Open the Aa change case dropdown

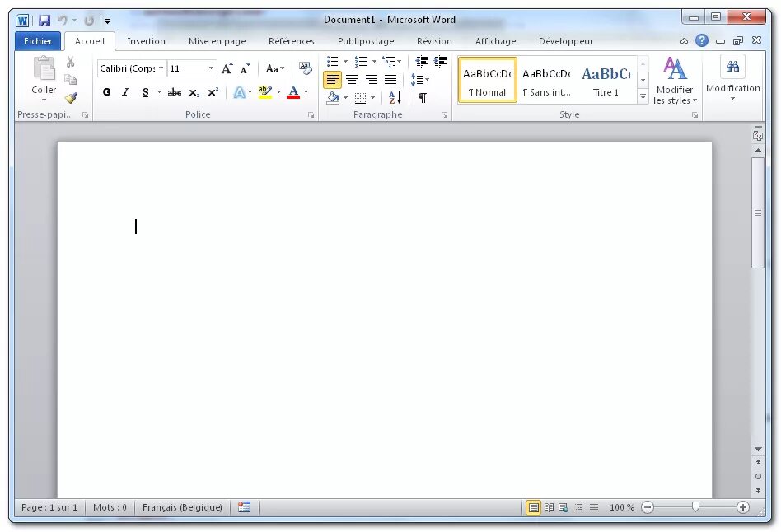click(x=274, y=68)
